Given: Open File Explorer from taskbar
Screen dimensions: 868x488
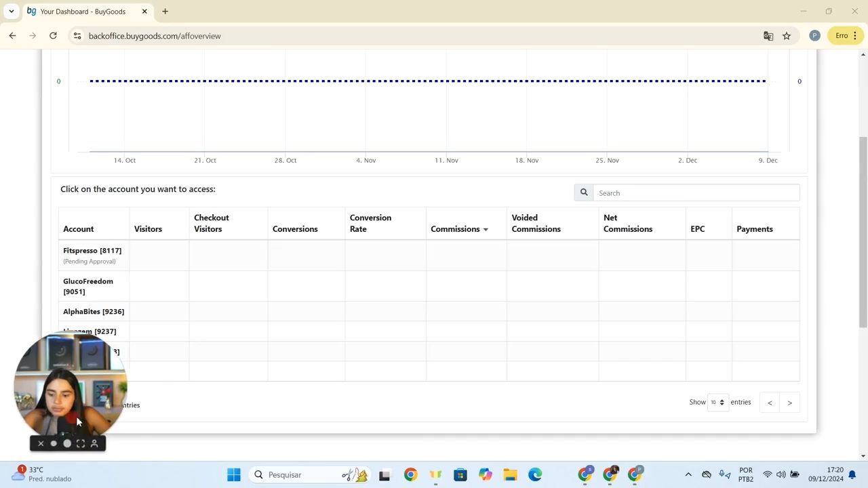Looking at the screenshot, I should tap(510, 474).
